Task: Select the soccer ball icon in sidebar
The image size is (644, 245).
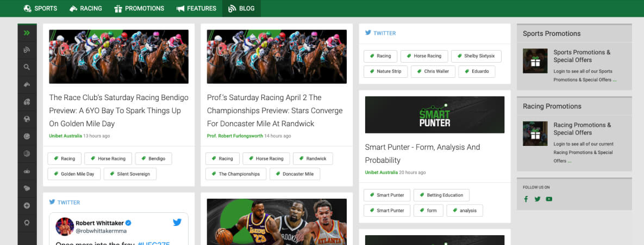Action: 27,119
